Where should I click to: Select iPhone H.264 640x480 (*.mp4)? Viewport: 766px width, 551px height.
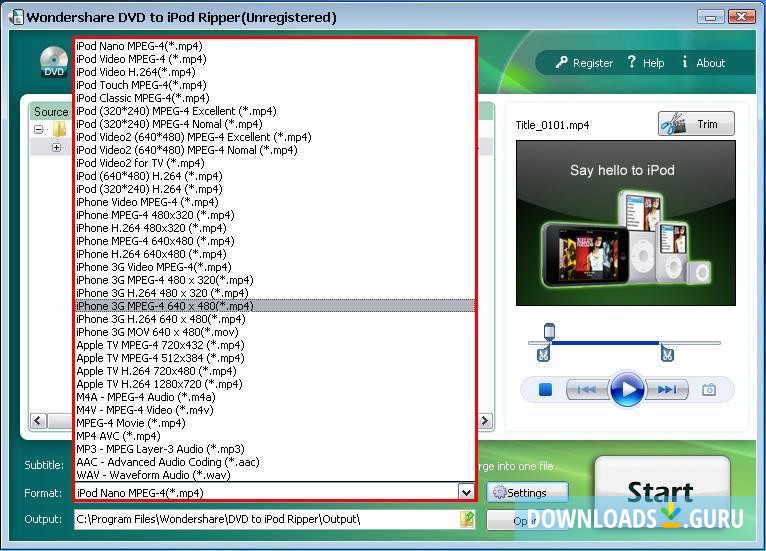click(x=275, y=254)
